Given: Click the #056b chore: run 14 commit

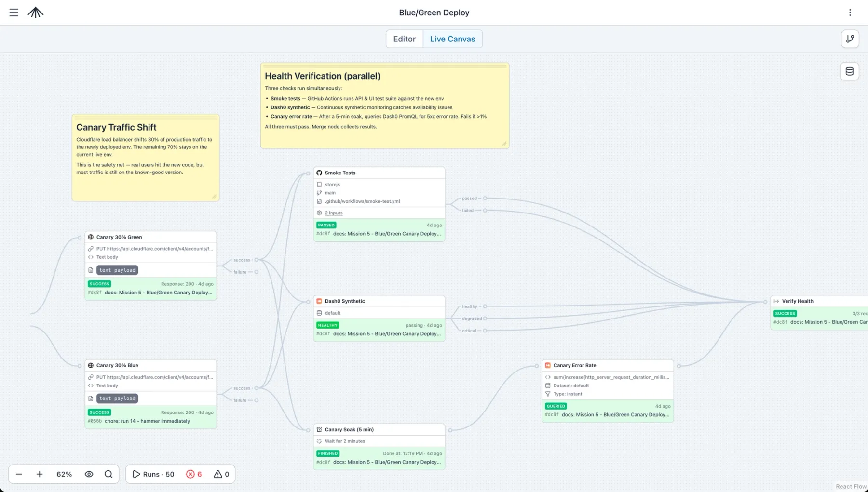Looking at the screenshot, I should pos(139,421).
